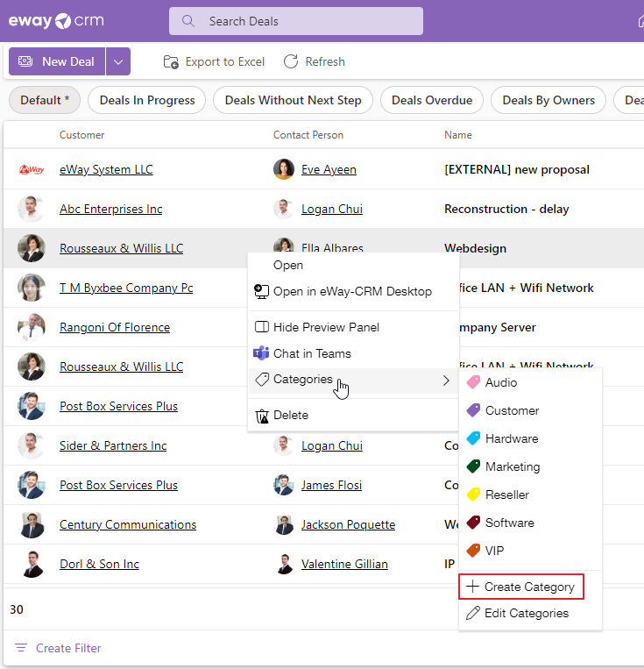Select the Webdesign deal name
The image size is (644, 669).
[476, 248]
